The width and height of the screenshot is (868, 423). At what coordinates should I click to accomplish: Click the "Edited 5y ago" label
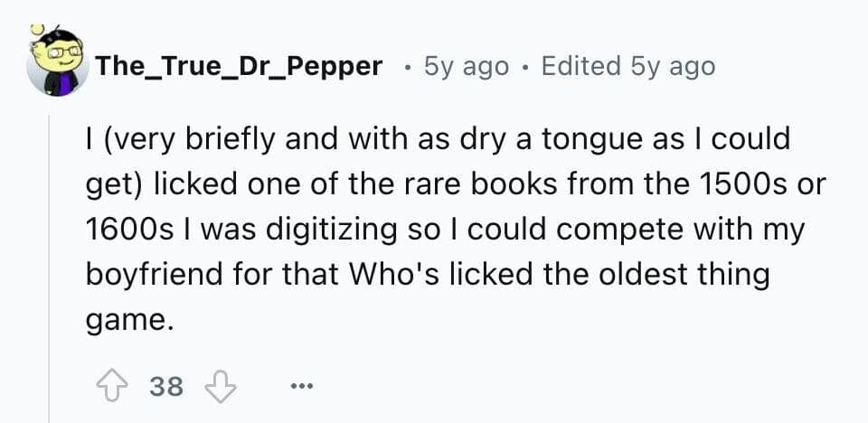(627, 66)
